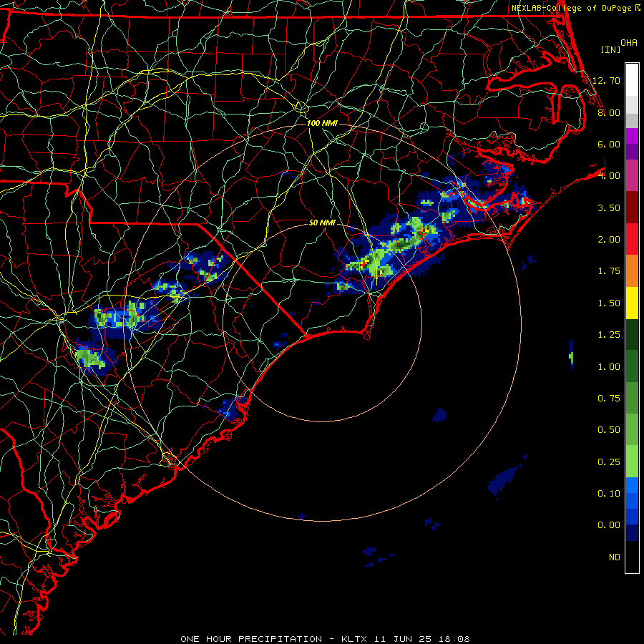Screen dimensions: 644x644
Task: Pick the yellow legend swatch
Action: [632, 303]
